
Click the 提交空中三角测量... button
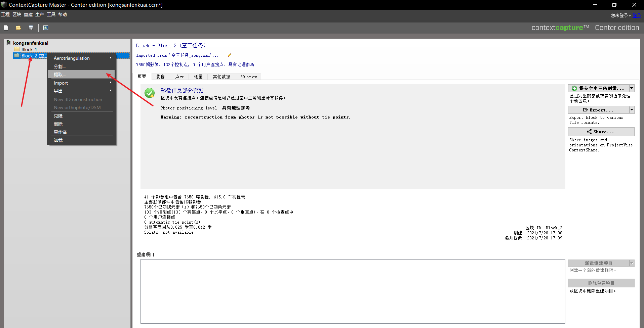(598, 88)
